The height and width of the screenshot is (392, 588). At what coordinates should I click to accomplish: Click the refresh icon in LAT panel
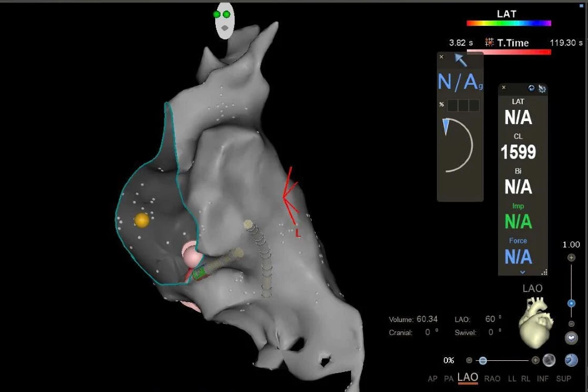click(532, 88)
